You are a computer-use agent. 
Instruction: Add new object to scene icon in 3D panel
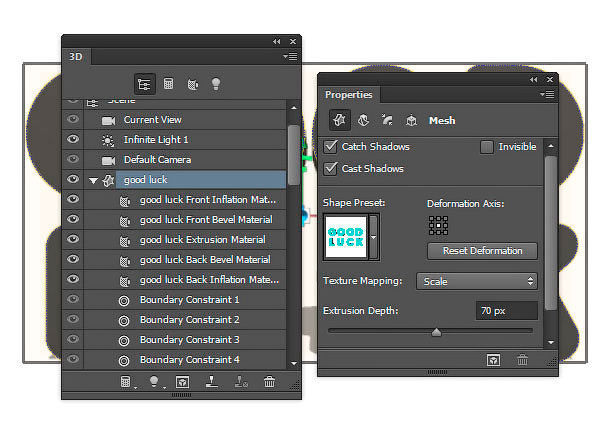[126, 382]
